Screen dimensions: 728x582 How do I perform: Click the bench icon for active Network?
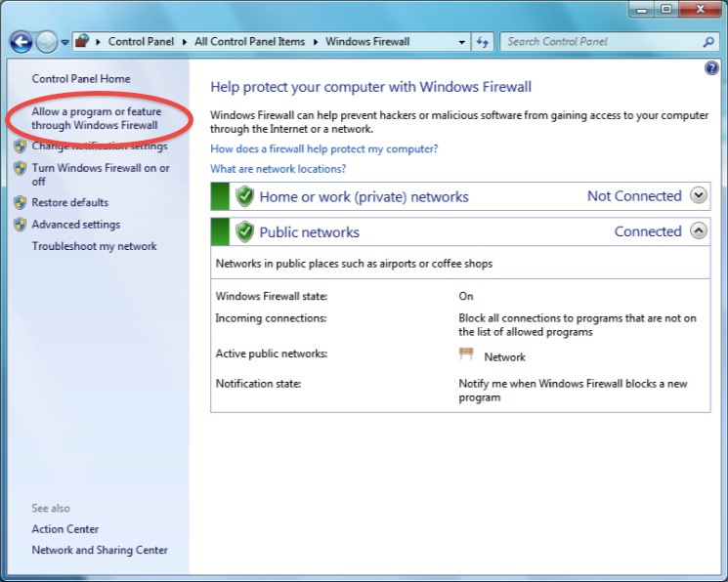coord(466,354)
